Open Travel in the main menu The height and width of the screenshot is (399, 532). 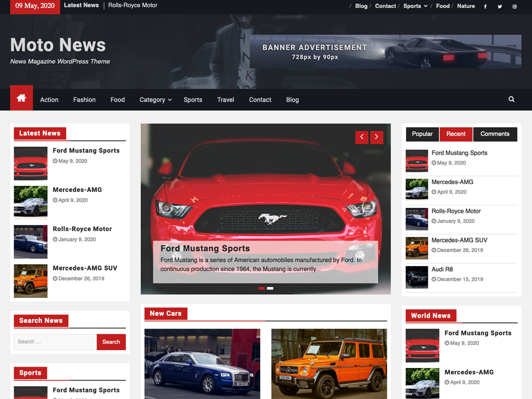click(x=226, y=100)
